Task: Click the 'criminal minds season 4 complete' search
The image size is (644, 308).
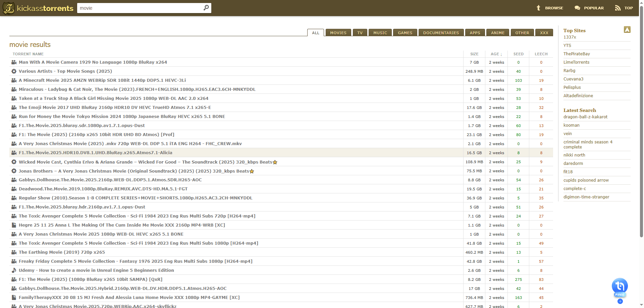Action: click(588, 144)
